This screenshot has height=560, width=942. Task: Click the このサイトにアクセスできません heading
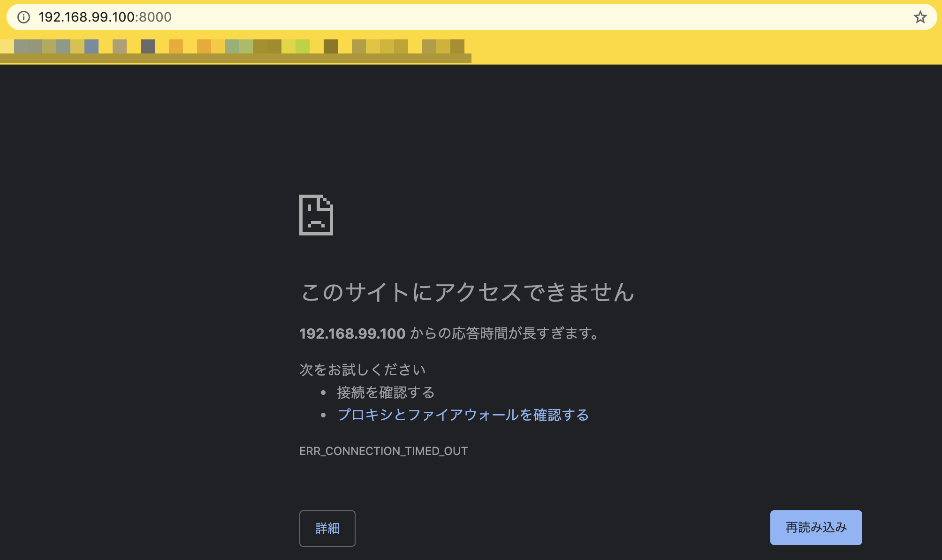[x=467, y=292]
